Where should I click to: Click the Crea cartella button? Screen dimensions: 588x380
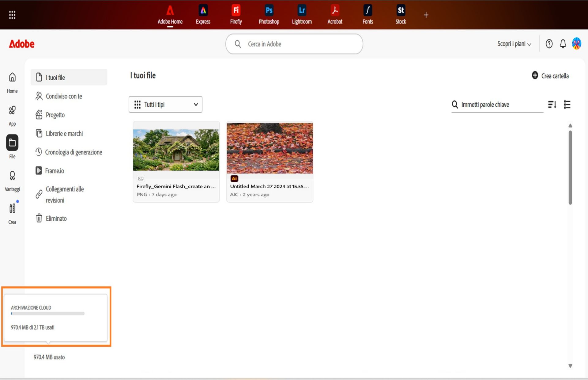coord(550,76)
